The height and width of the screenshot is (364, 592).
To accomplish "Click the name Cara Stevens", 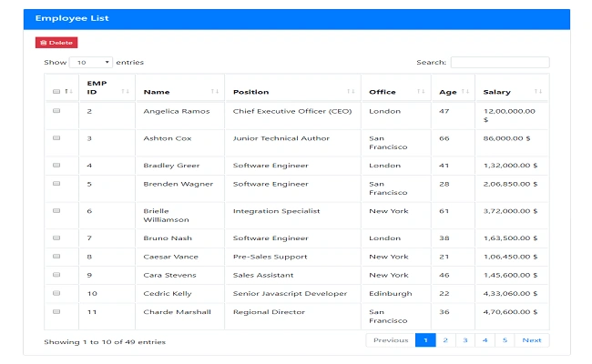I will click(169, 276).
